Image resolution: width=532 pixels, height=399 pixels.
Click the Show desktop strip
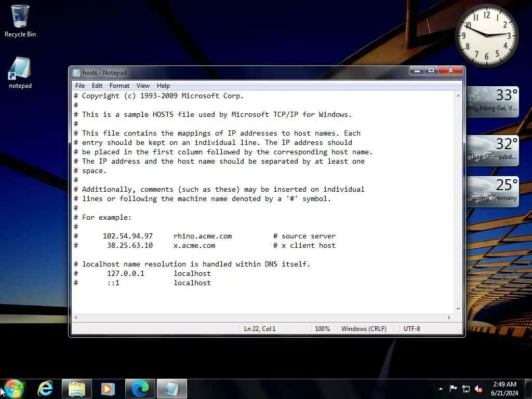529,389
